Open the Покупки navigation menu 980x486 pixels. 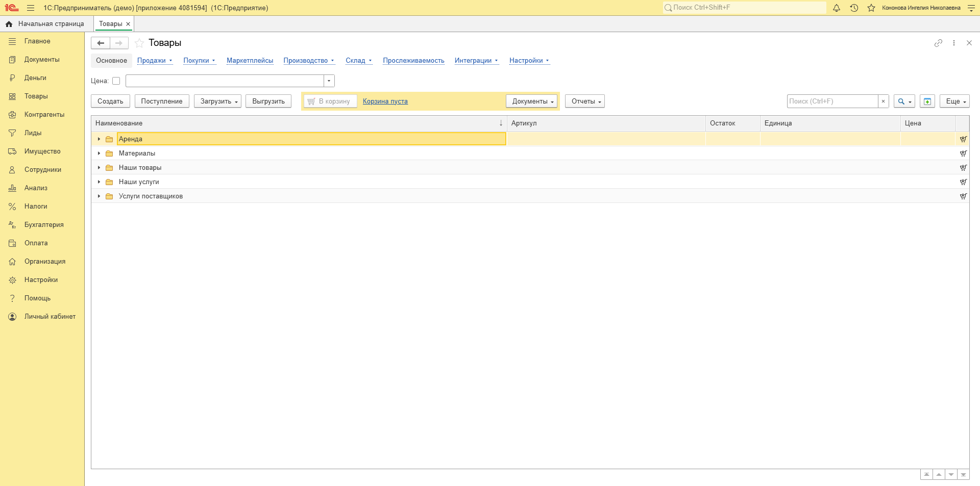click(199, 60)
